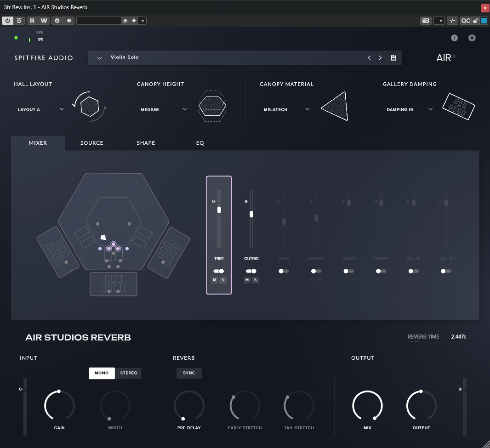490x448 pixels.
Task: Open the plugin settings gear
Action: 472,38
